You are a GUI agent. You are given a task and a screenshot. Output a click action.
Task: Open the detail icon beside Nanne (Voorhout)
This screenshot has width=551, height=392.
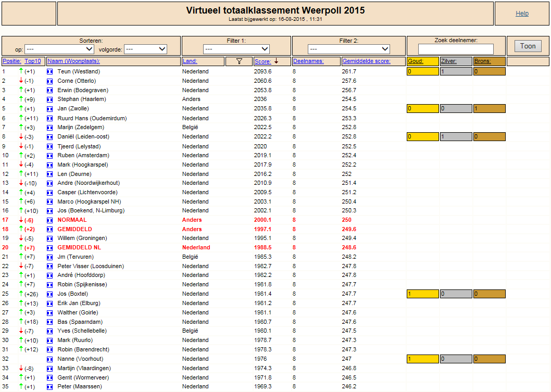[50, 359]
